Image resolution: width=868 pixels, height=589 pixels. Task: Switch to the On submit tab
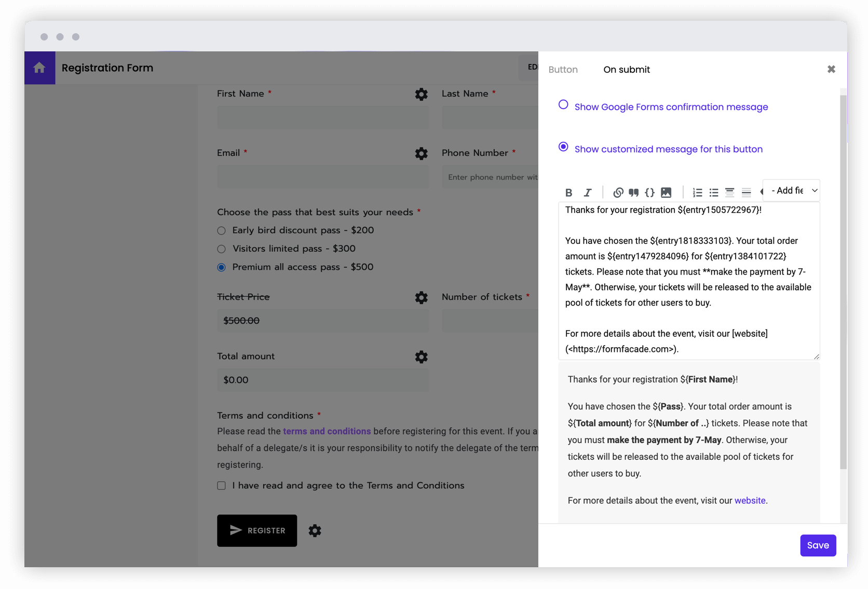pos(626,69)
